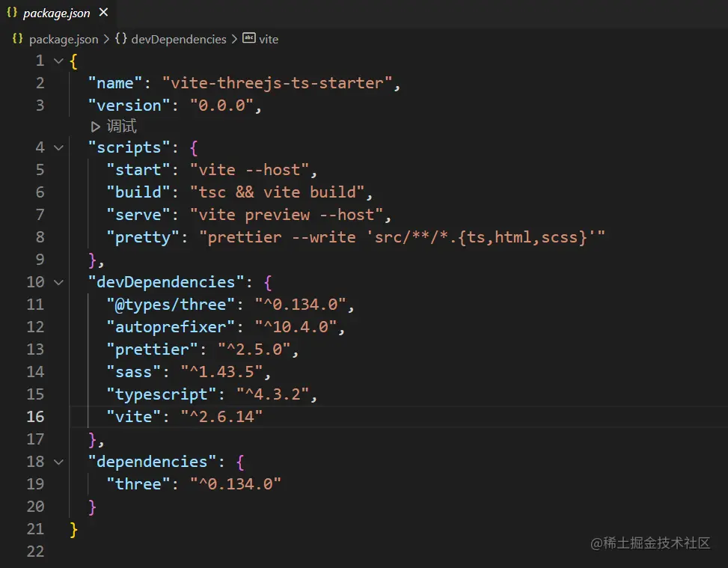The width and height of the screenshot is (728, 568).
Task: Click the JSON icon beside the package.json breadcrumb
Action: pyautogui.click(x=18, y=39)
